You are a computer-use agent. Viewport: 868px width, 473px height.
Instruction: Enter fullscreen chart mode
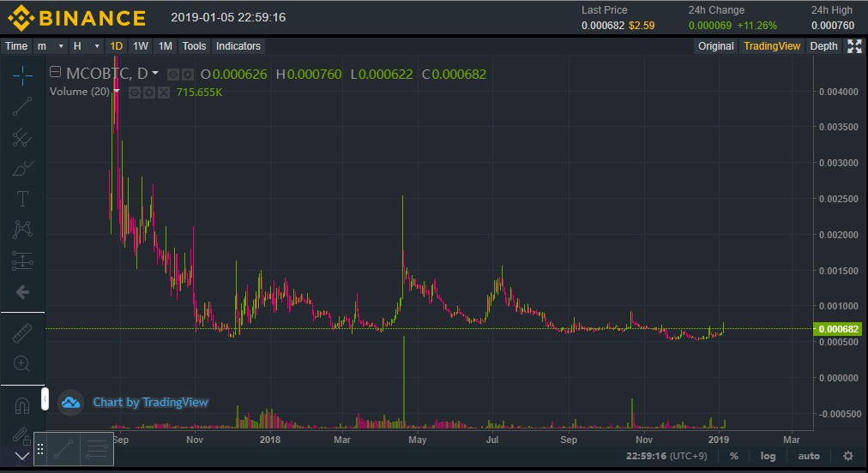[x=854, y=46]
